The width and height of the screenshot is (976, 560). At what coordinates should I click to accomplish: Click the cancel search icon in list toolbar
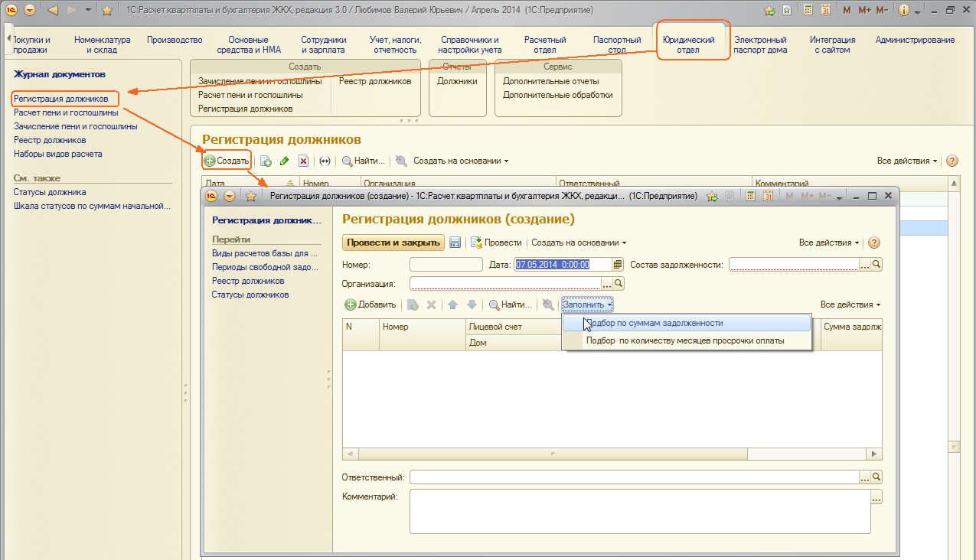(401, 161)
